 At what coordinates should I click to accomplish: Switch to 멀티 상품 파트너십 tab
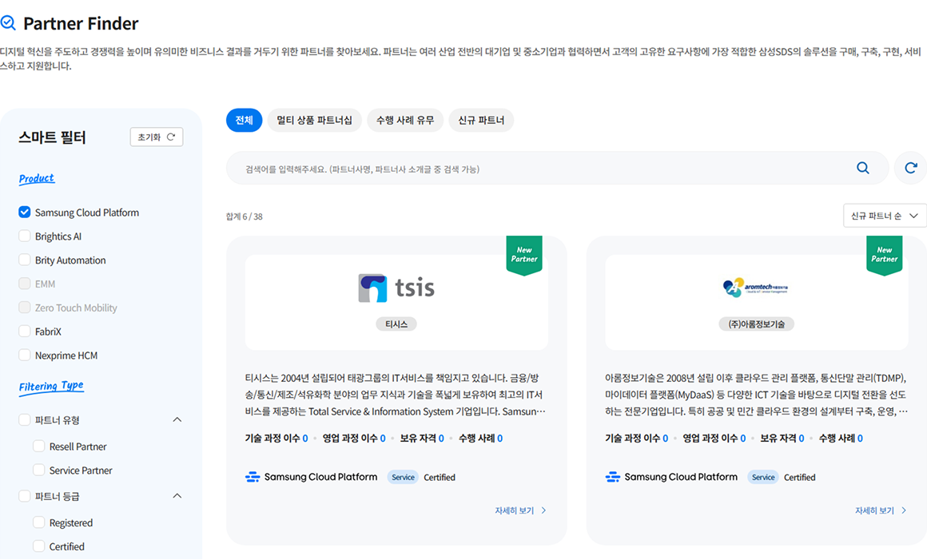(315, 120)
